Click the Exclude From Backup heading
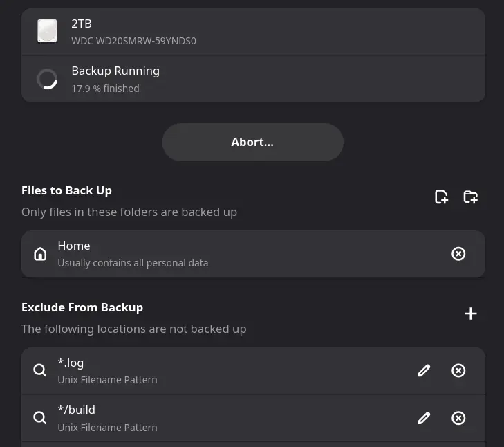Viewport: 504px width, 447px height. 82,307
